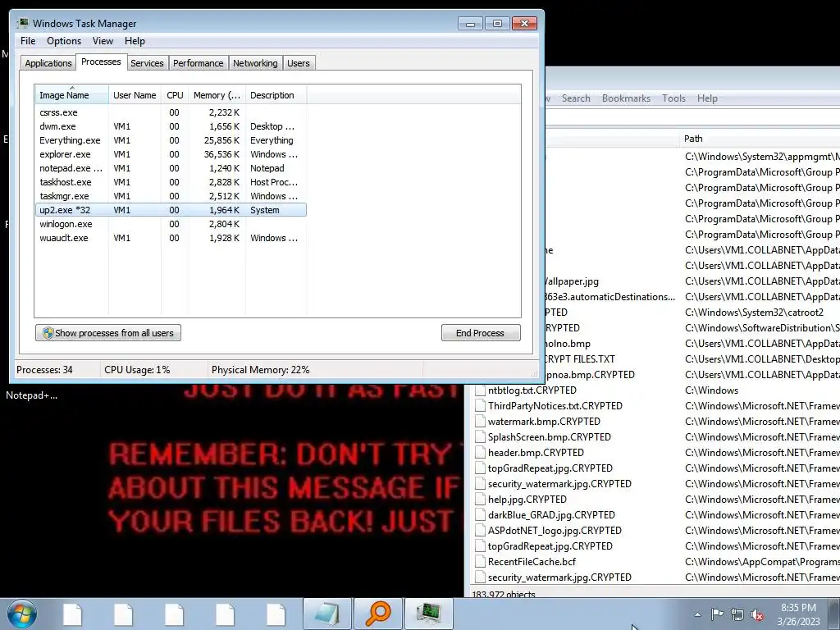
Task: Select the taskhost.exe process
Action: pos(171,182)
